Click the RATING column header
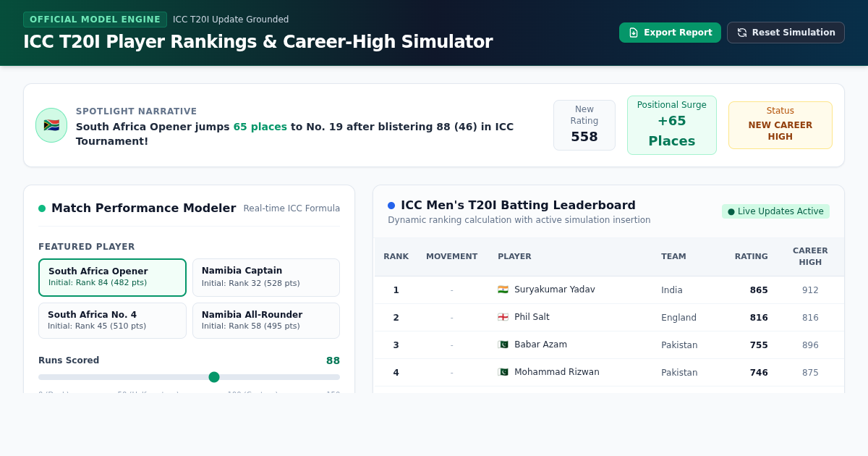 (x=752, y=257)
